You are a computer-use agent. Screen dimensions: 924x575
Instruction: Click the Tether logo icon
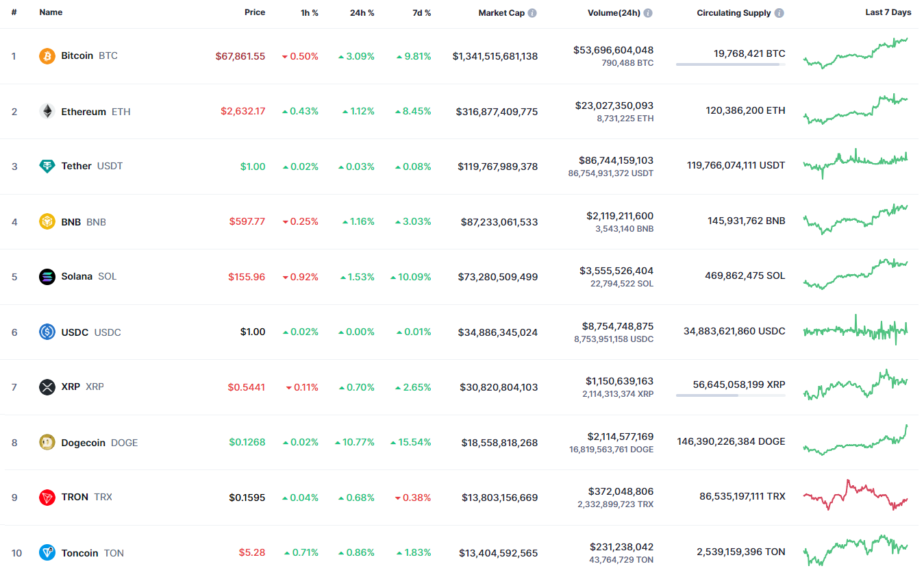tap(47, 167)
